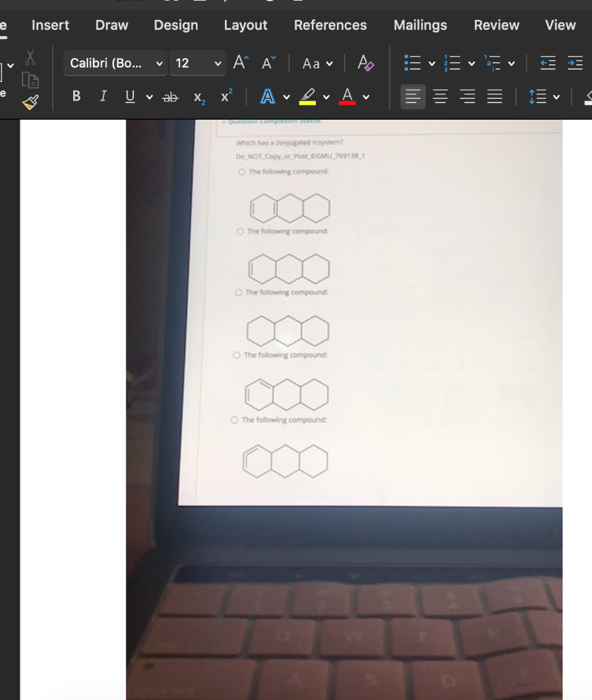Apply strikethrough formatting
592x700 pixels.
coord(170,96)
